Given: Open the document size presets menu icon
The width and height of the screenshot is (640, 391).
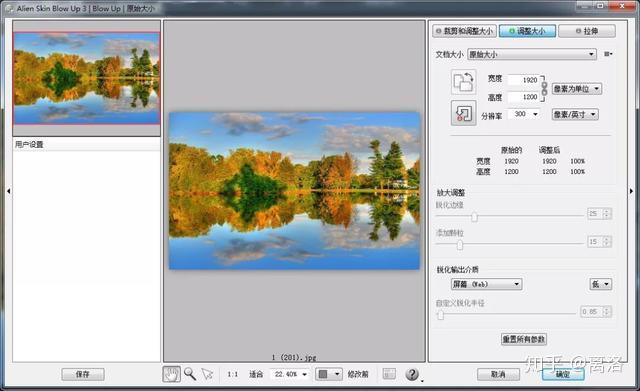Looking at the screenshot, I should tap(608, 54).
